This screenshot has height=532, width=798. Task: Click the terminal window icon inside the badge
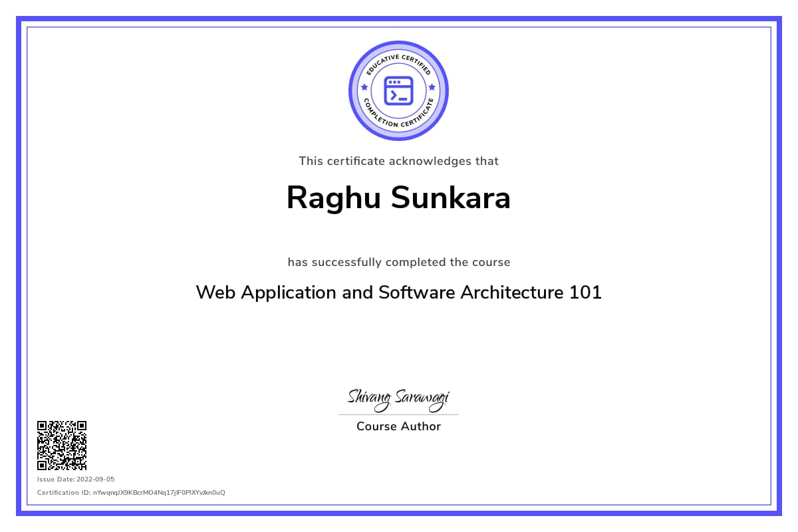coord(399,90)
